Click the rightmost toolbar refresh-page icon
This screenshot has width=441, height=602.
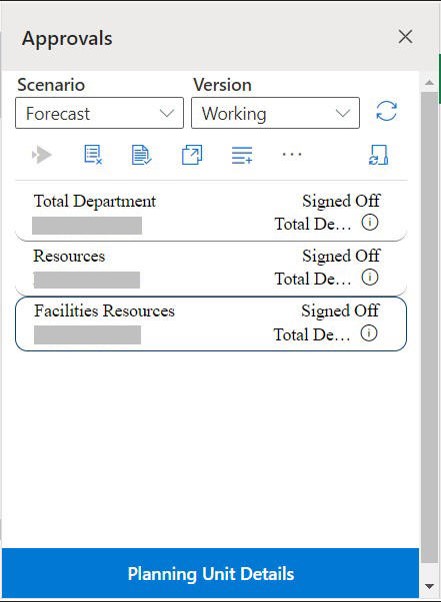[x=378, y=155]
